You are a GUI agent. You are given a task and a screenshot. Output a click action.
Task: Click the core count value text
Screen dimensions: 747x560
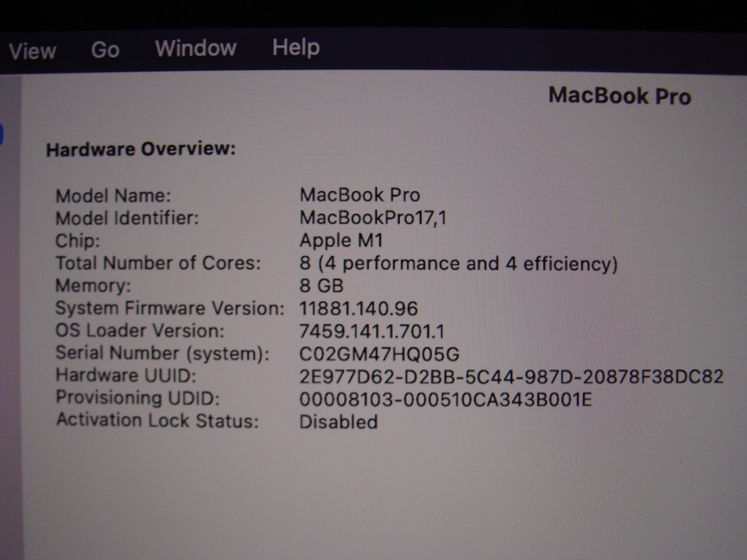click(458, 264)
